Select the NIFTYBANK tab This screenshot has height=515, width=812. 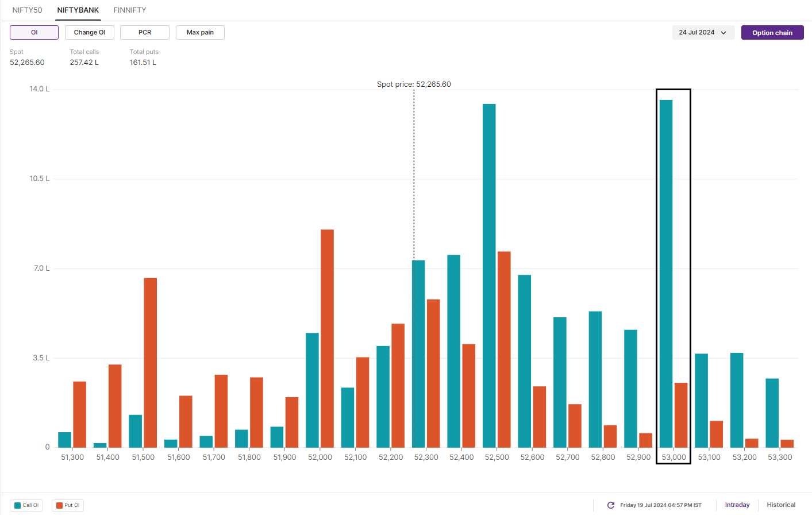pyautogui.click(x=78, y=10)
